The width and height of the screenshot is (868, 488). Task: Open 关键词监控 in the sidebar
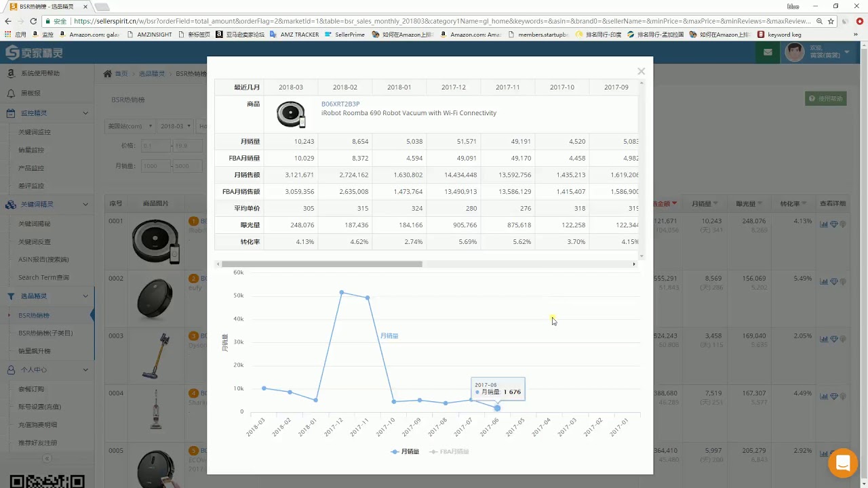point(35,132)
